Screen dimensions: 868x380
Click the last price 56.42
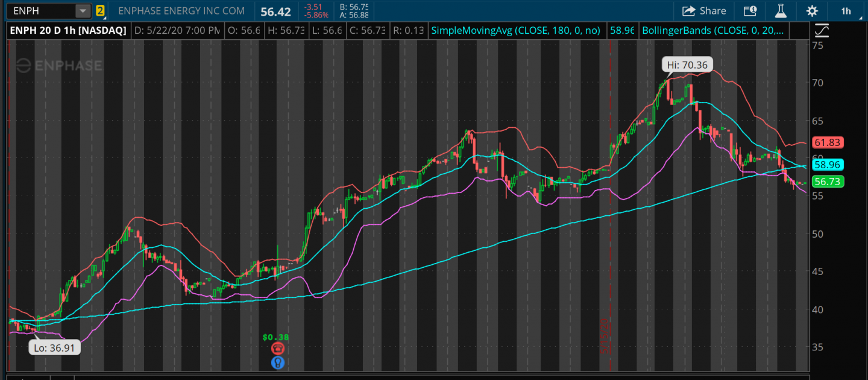pos(275,11)
